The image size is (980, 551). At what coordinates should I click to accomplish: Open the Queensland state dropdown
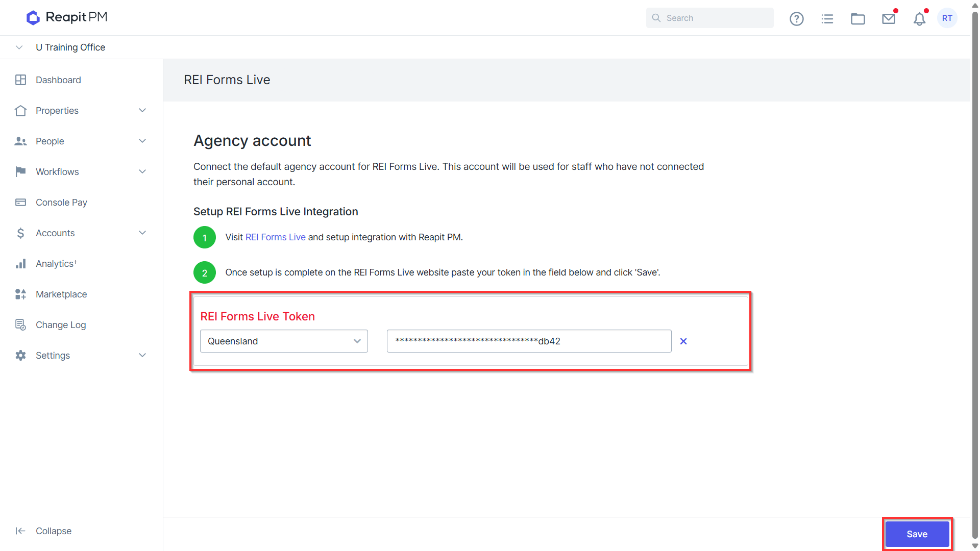(284, 341)
